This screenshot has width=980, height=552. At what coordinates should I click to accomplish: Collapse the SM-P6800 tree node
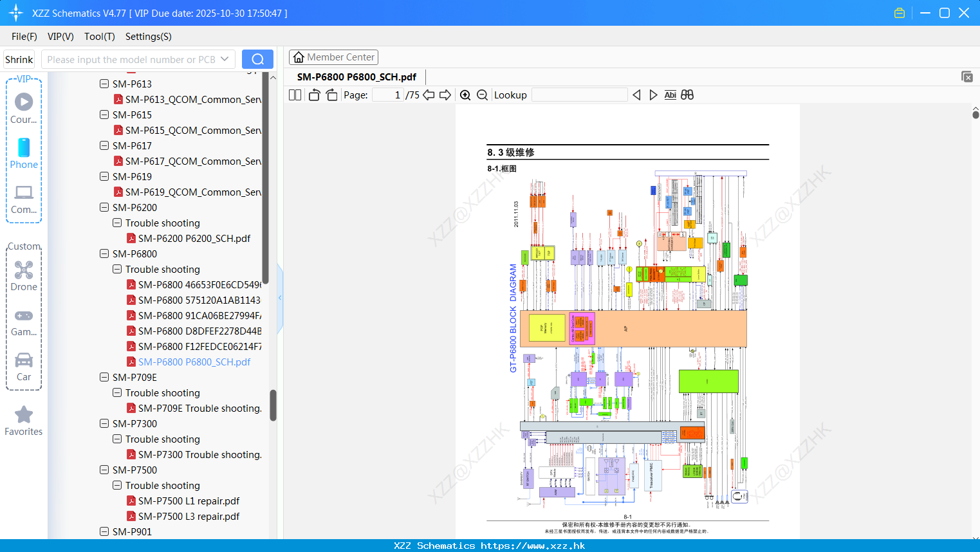(104, 253)
